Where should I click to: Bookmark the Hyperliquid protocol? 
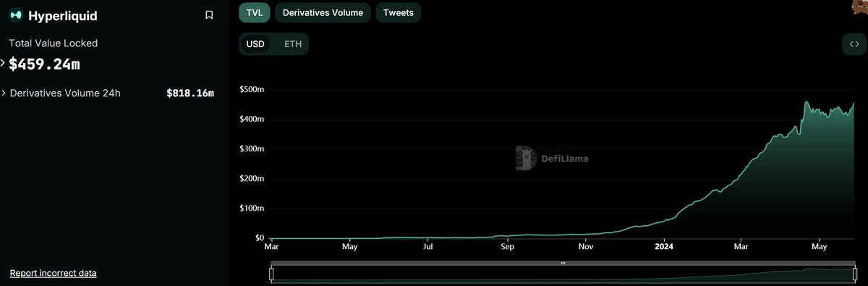click(209, 15)
